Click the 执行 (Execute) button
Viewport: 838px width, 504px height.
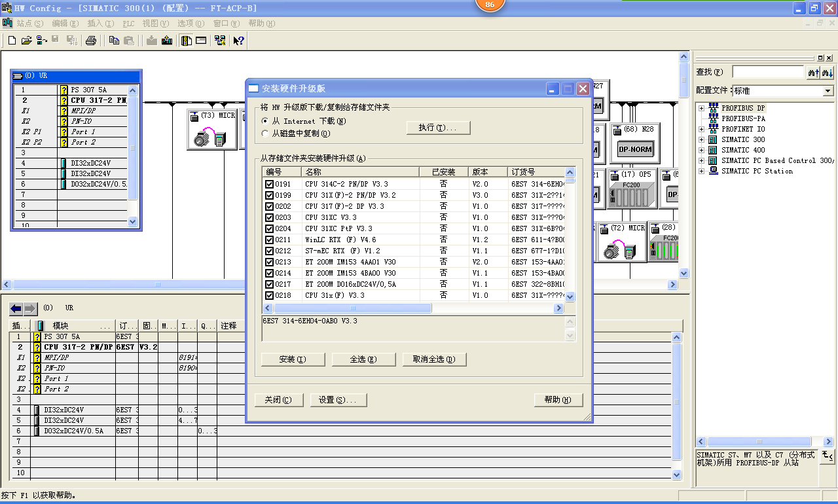[x=439, y=128]
